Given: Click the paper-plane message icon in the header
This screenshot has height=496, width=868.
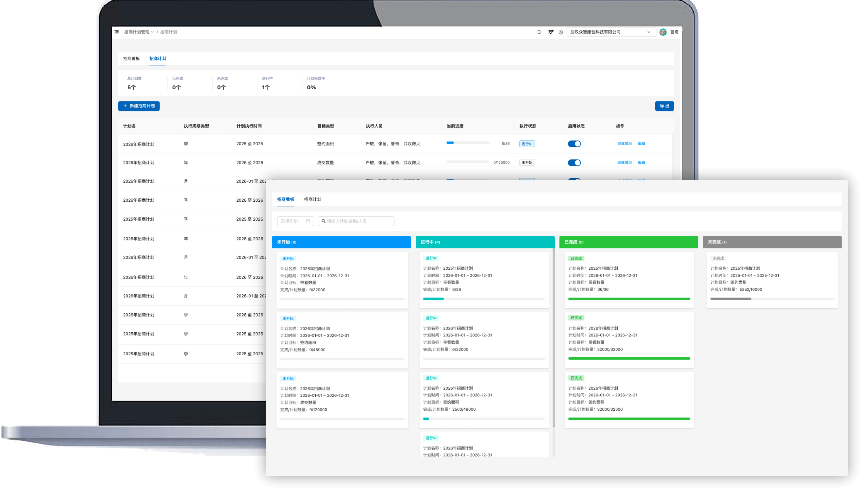Looking at the screenshot, I should pyautogui.click(x=551, y=32).
